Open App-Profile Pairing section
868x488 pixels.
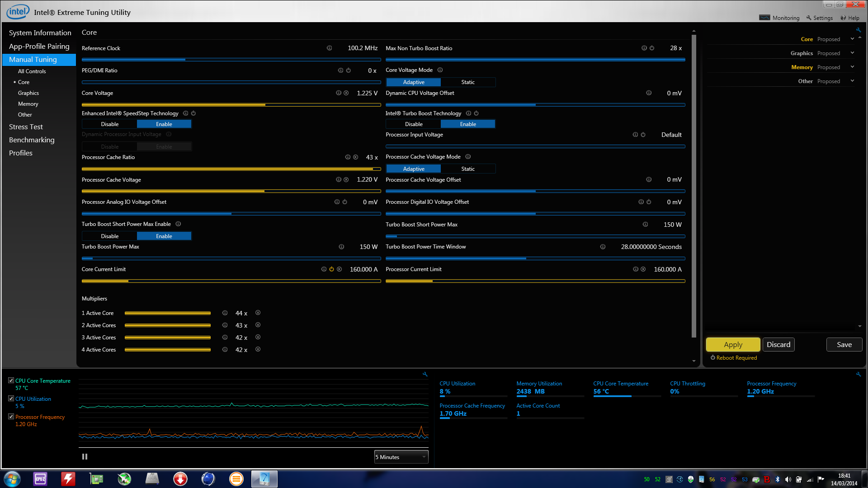click(x=39, y=47)
